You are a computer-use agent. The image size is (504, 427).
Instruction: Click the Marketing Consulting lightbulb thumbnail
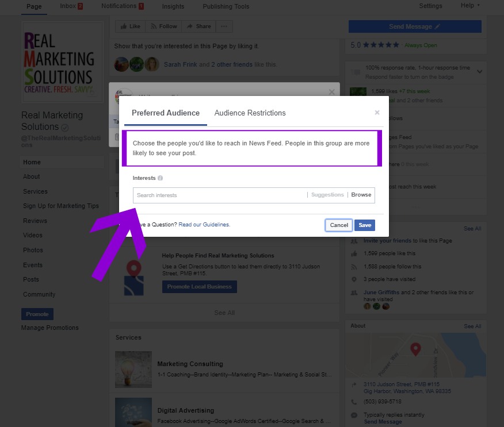coord(133,369)
